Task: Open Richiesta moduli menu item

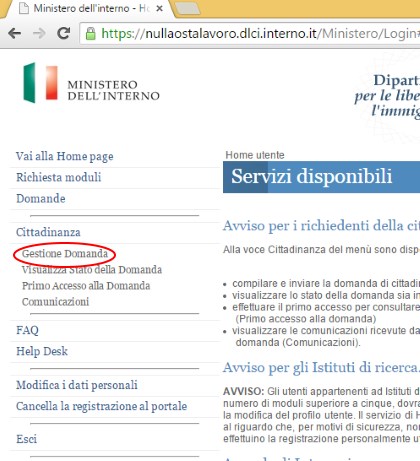Action: 59,177
